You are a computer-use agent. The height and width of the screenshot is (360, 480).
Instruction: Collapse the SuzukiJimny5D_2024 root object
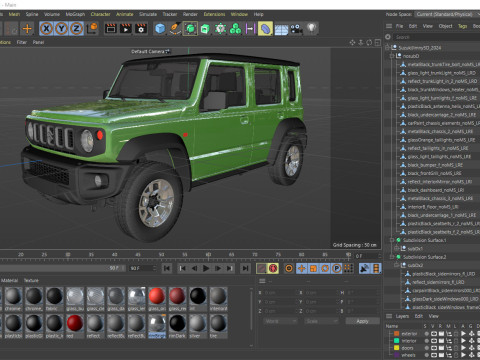click(x=387, y=48)
